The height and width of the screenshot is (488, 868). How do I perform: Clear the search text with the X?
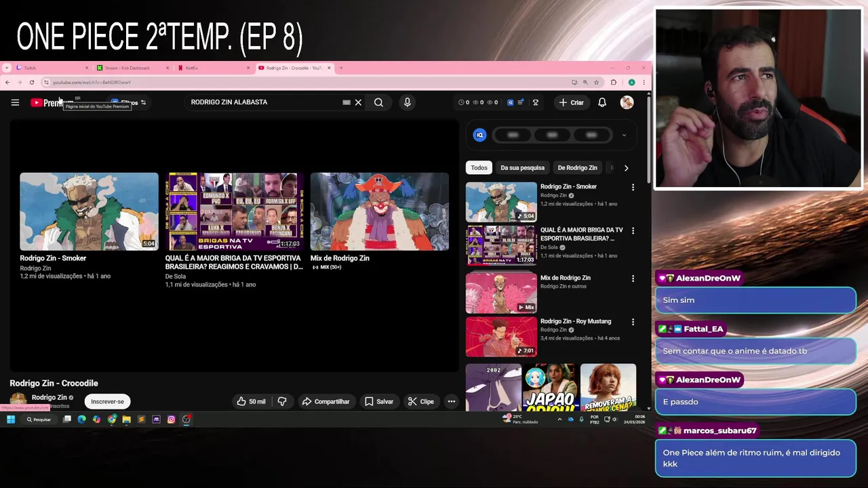(358, 102)
